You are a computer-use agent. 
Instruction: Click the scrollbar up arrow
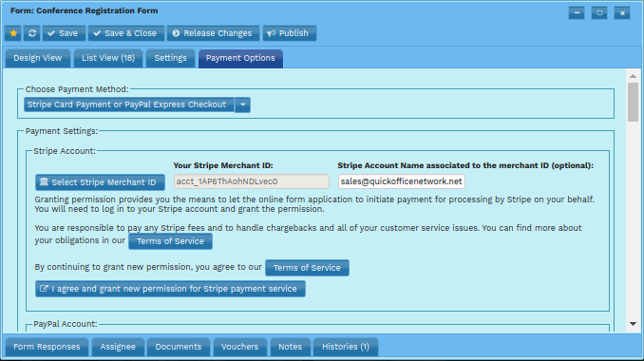(x=633, y=76)
